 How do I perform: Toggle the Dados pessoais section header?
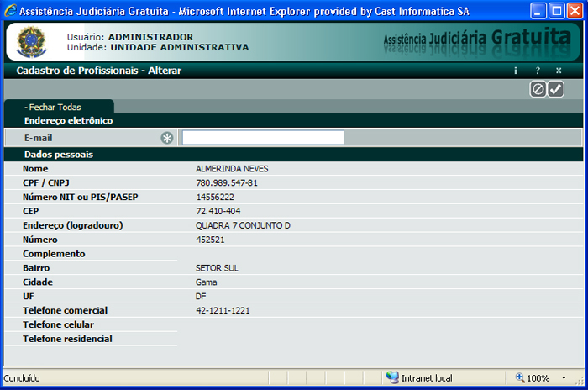pyautogui.click(x=293, y=155)
